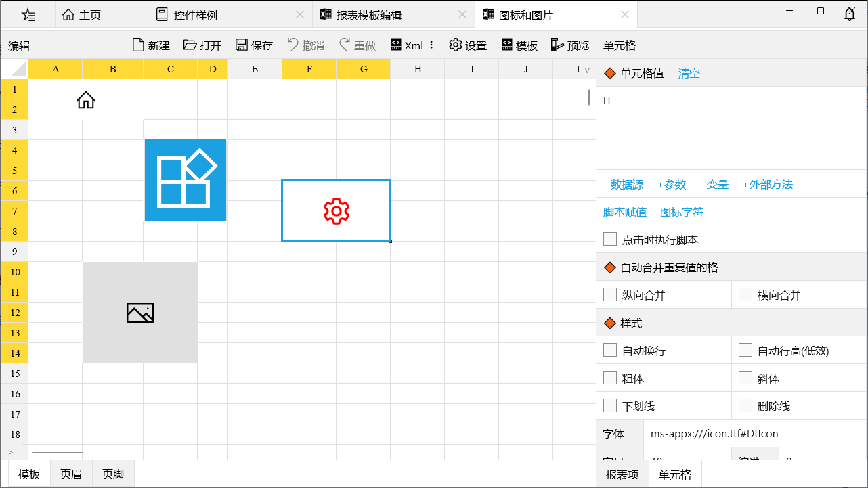Click the 清空 clear link
This screenshot has height=488, width=868.
pyautogui.click(x=689, y=74)
